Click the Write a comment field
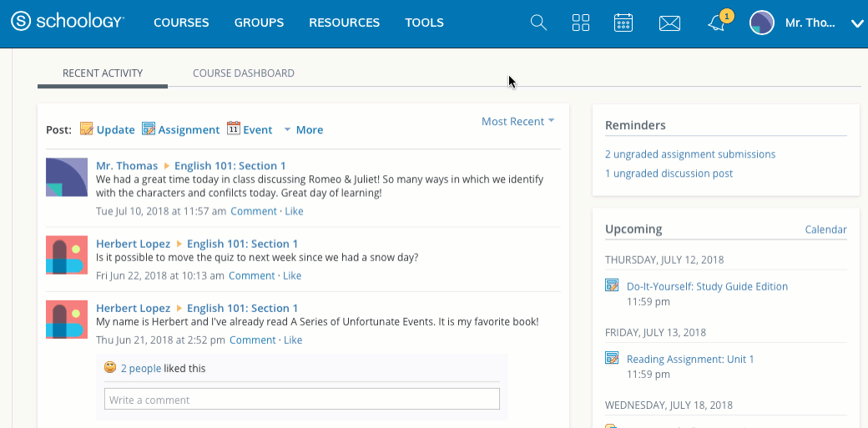 coord(301,400)
